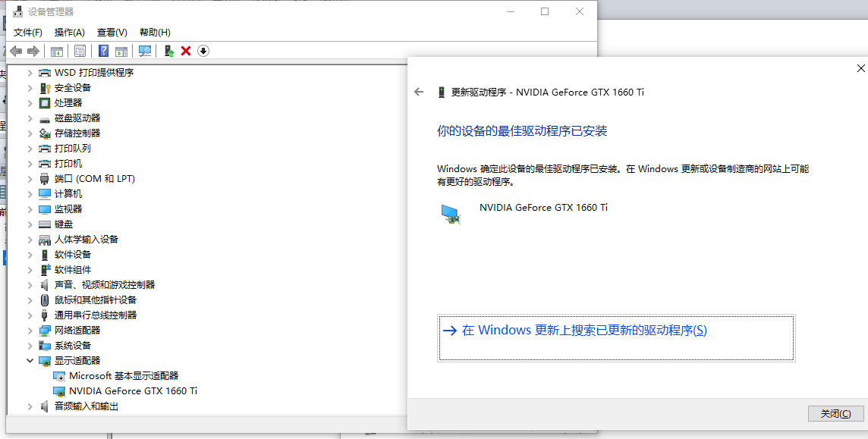Expand the 键盘 node
The width and height of the screenshot is (868, 439).
tap(30, 224)
